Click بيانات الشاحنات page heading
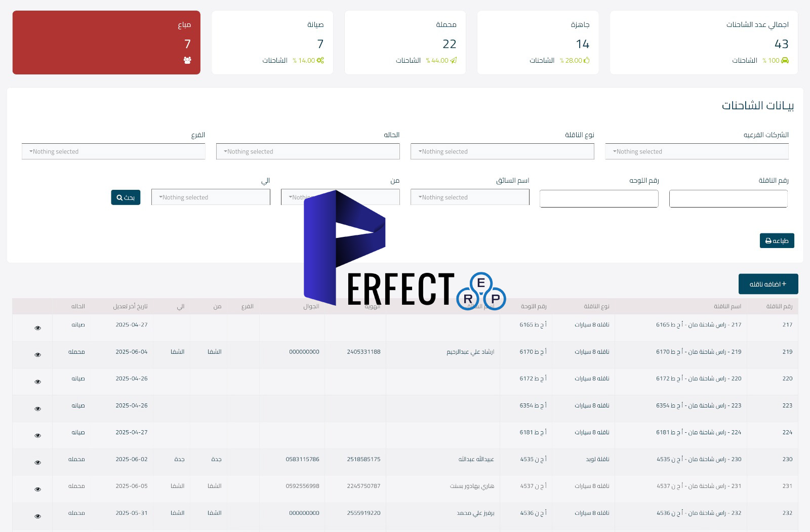Viewport: 810px width, 532px height. point(758,105)
